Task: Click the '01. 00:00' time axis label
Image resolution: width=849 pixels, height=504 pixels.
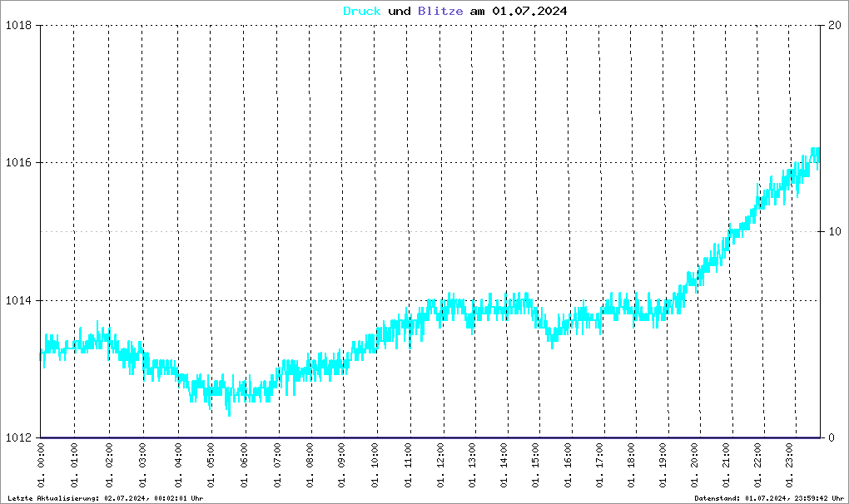Action: tap(41, 466)
